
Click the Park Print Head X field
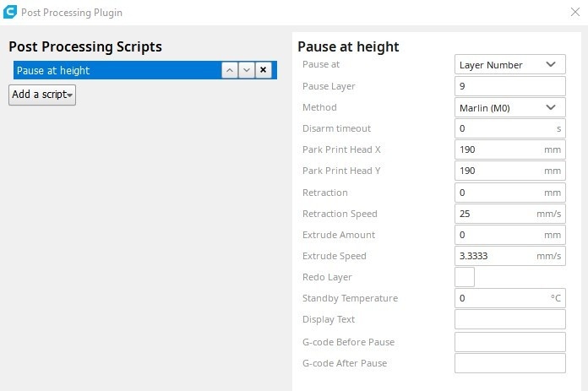[x=498, y=149]
